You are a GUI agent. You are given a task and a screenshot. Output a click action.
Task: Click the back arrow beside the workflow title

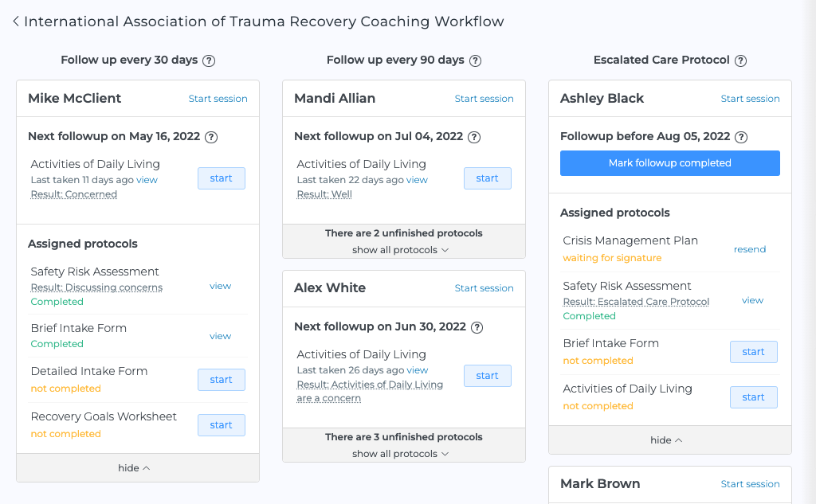(16, 21)
